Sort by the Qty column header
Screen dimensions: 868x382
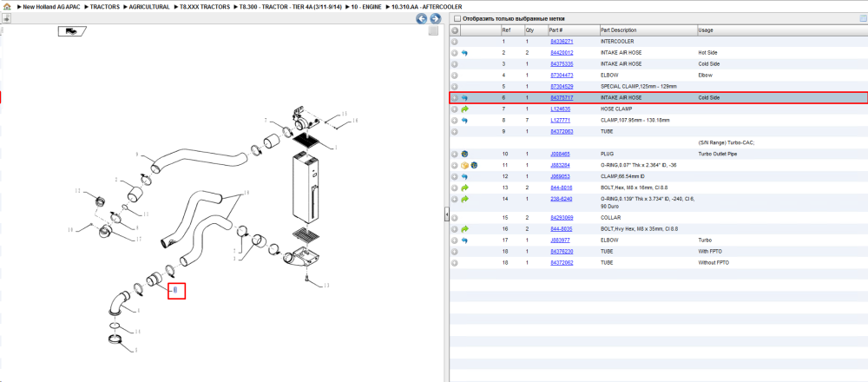536,30
